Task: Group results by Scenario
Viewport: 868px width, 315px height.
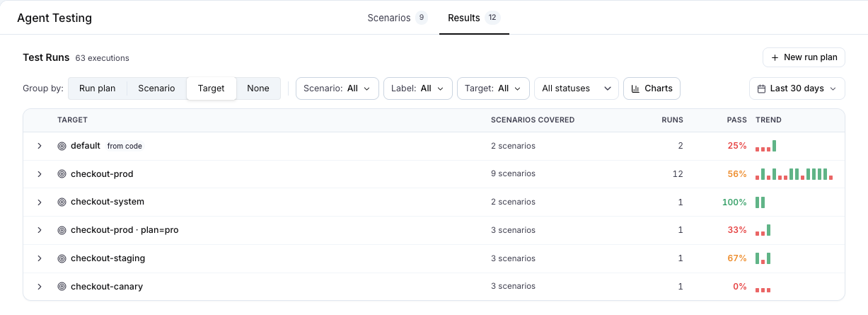Action: coord(156,88)
